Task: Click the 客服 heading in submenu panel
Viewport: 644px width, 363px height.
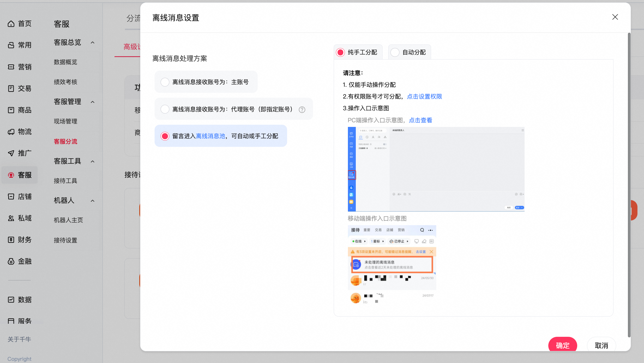Action: coord(62,24)
